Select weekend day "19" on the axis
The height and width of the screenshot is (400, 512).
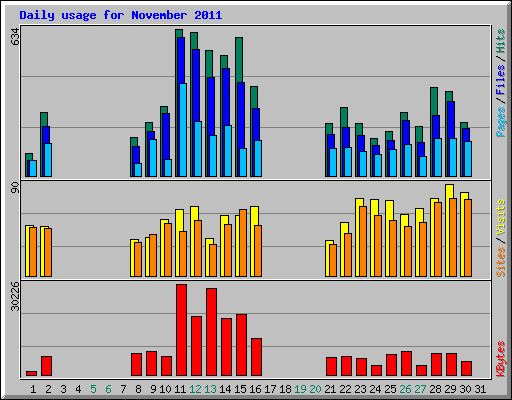(x=300, y=389)
